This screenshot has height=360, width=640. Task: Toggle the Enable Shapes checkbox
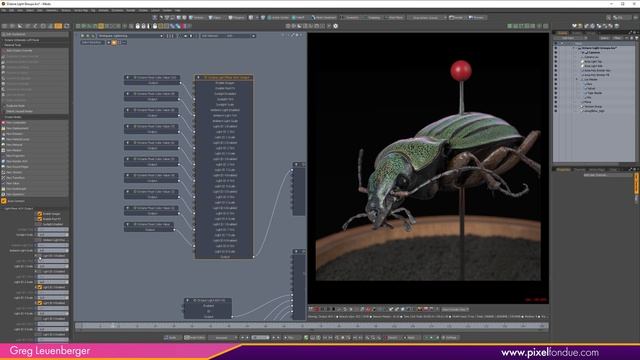(40, 214)
